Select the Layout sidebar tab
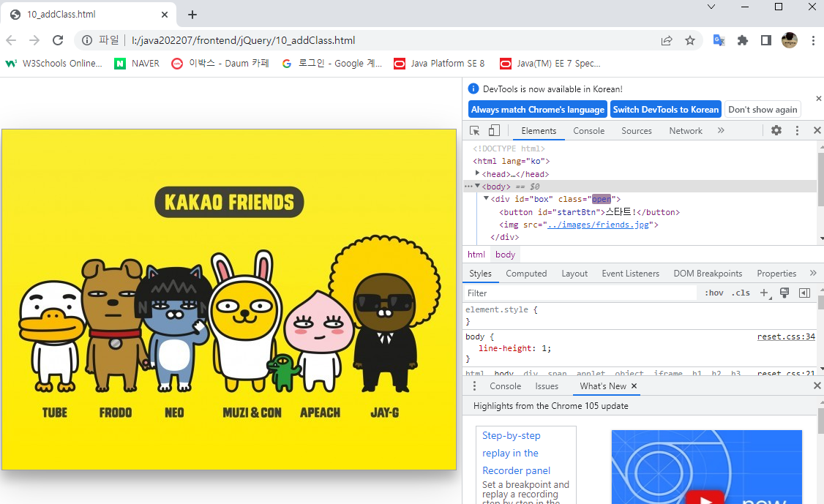This screenshot has width=824, height=504. [x=574, y=274]
